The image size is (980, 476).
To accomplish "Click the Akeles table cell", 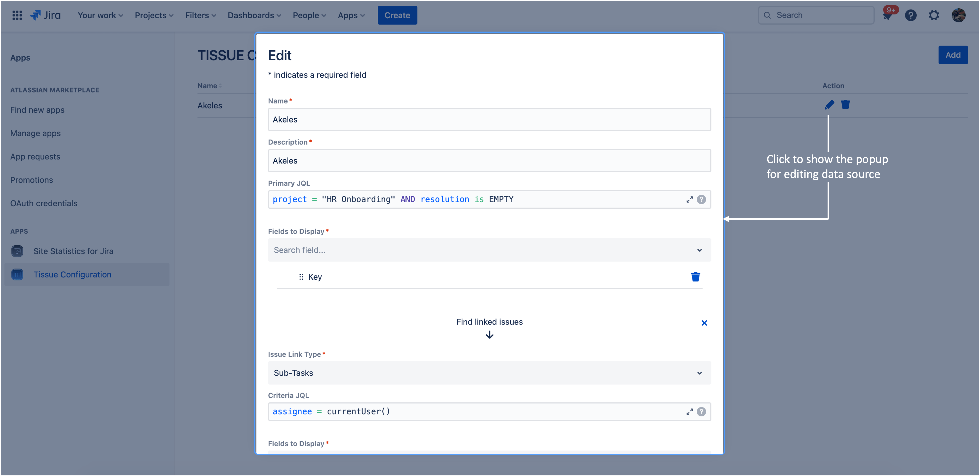I will pyautogui.click(x=210, y=106).
